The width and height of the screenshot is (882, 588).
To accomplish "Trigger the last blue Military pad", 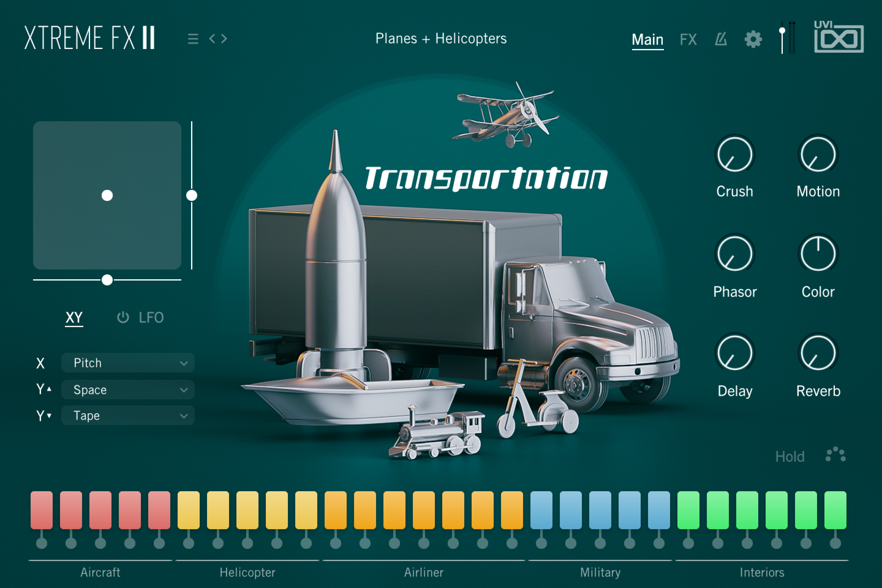I will (659, 510).
